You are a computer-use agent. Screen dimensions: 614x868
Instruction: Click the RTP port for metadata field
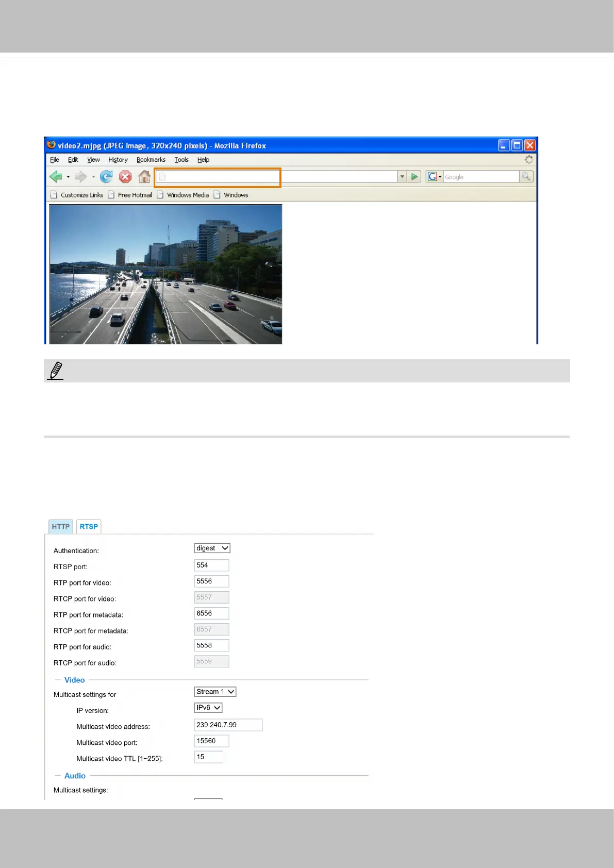[211, 613]
